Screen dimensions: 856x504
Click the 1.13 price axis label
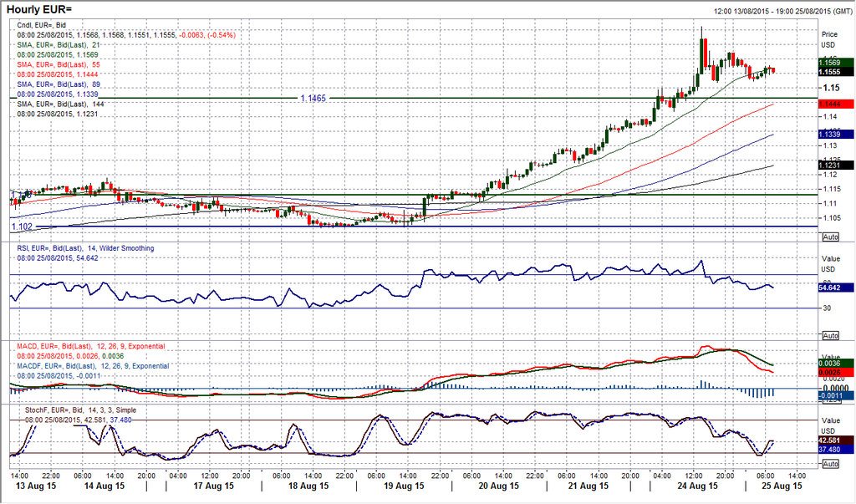coord(830,145)
